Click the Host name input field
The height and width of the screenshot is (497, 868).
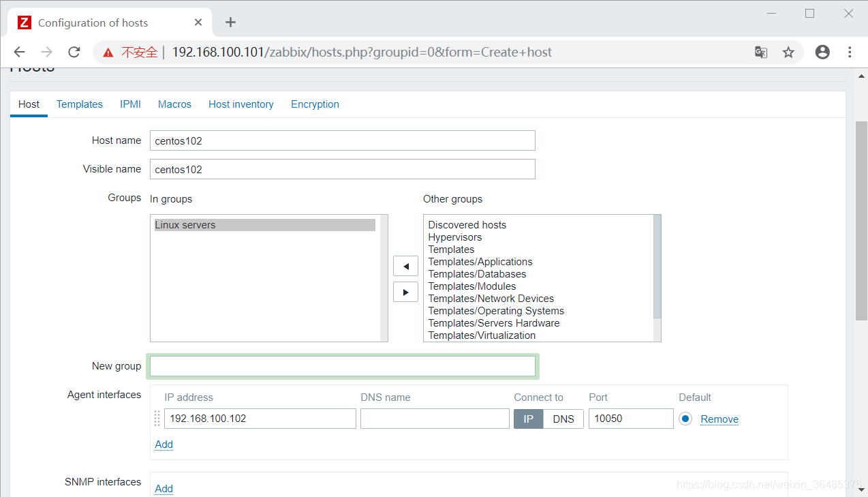[x=343, y=140]
